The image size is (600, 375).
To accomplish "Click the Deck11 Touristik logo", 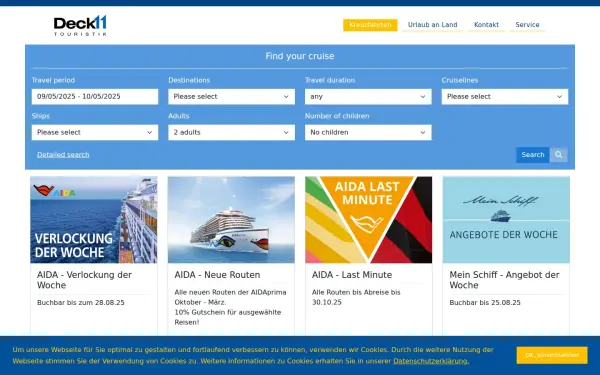I will [x=80, y=26].
